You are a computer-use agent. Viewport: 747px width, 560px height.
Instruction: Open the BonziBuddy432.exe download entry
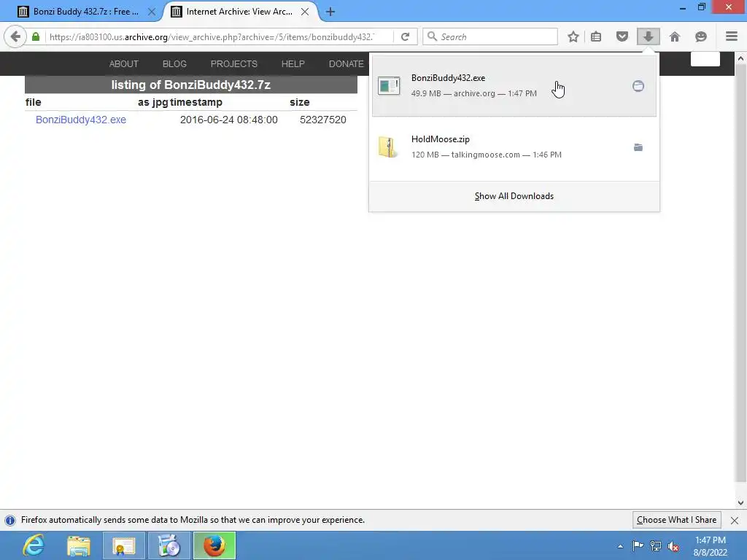[x=514, y=86]
